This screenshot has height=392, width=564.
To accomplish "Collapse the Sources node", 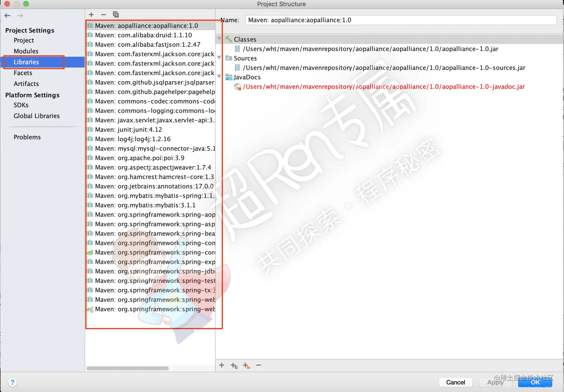I will [x=219, y=58].
